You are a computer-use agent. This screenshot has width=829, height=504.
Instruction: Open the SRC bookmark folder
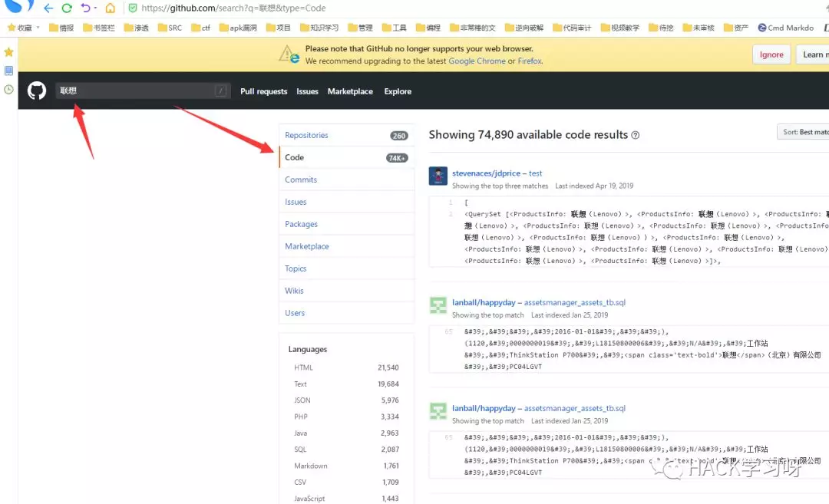170,28
